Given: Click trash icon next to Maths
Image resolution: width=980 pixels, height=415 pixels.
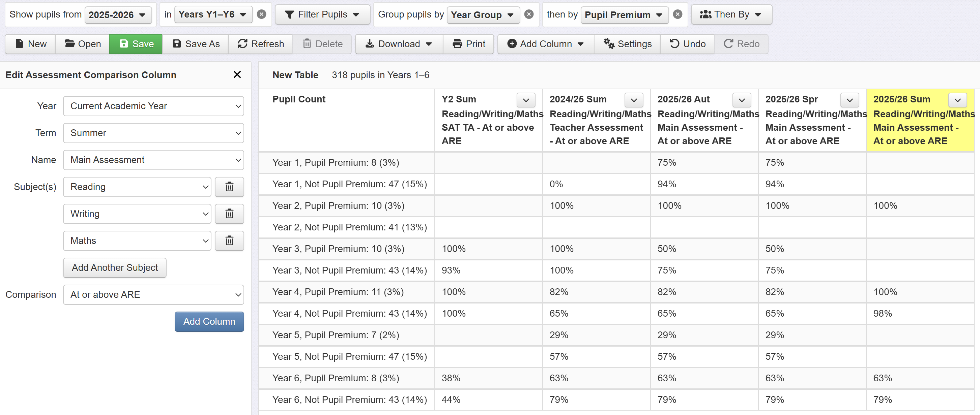Looking at the screenshot, I should (x=229, y=241).
